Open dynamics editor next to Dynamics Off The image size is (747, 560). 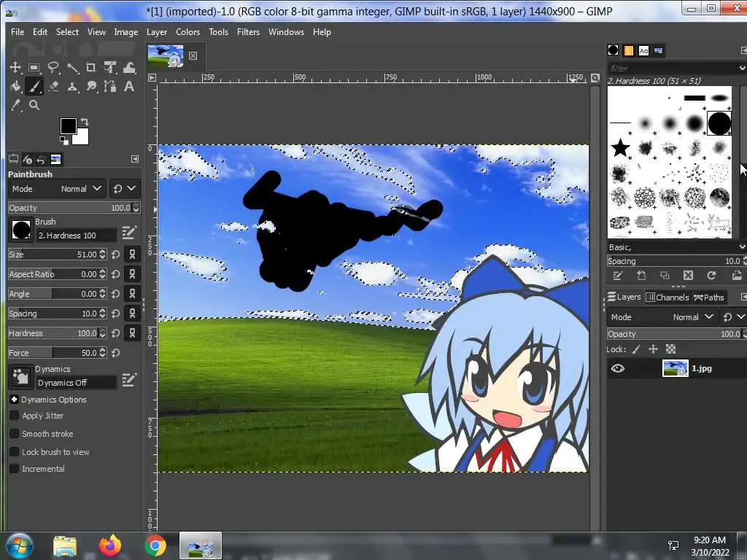click(128, 380)
